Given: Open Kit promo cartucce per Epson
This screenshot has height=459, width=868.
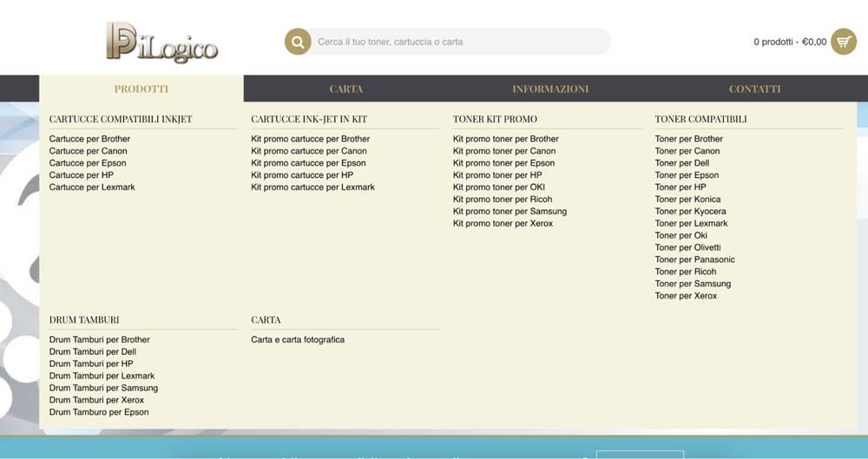Looking at the screenshot, I should pos(308,163).
